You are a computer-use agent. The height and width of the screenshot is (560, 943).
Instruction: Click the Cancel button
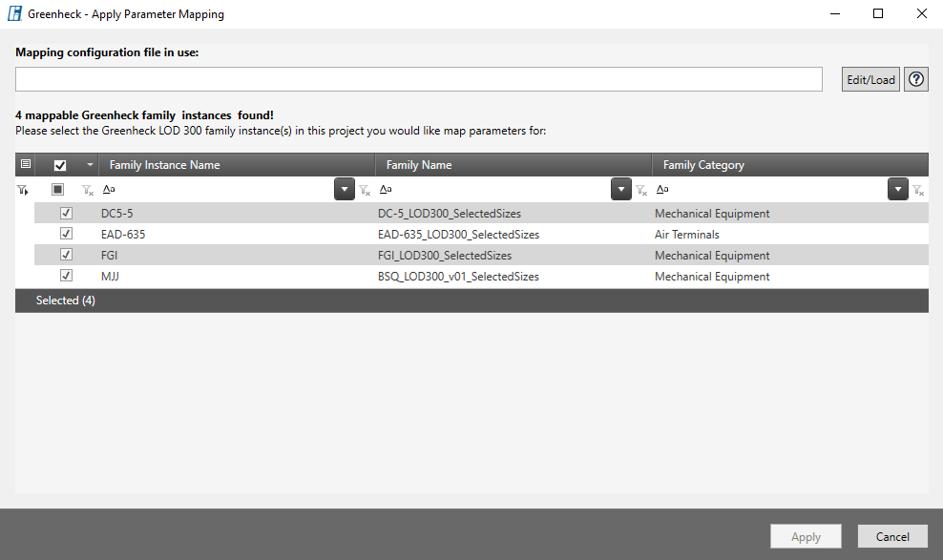coord(892,537)
